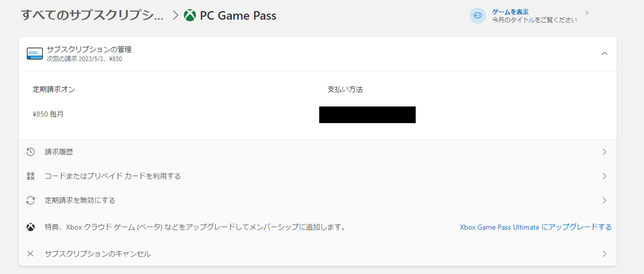
Task: Click the blacked-out payment method box
Action: click(367, 115)
